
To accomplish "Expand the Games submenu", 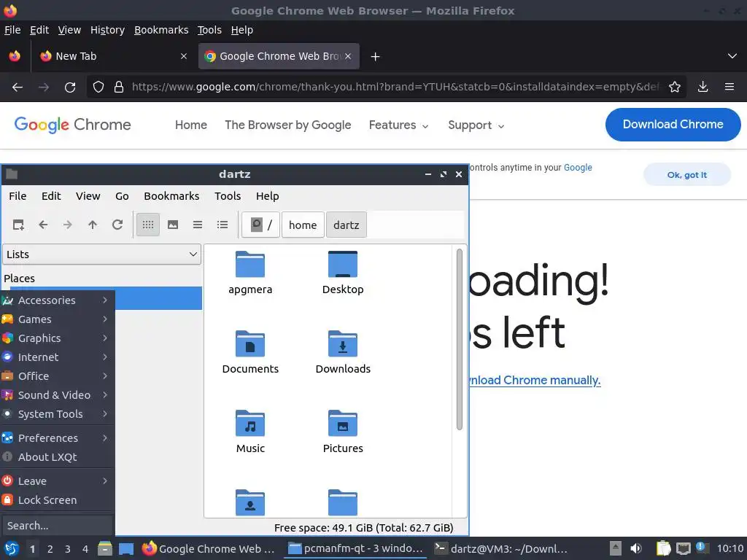I will (57, 319).
